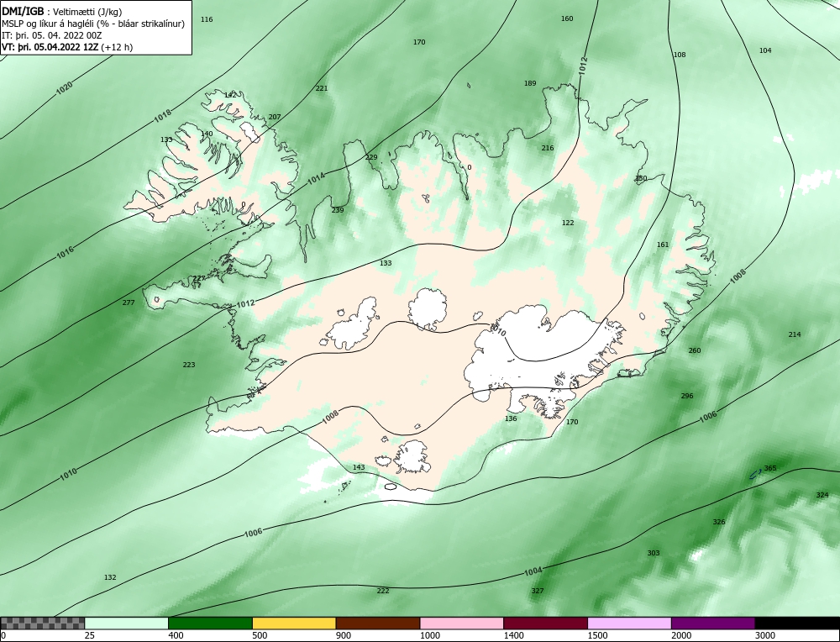Pick the lavender 1500–2000 legend swatch
The height and width of the screenshot is (642, 840).
(x=629, y=624)
